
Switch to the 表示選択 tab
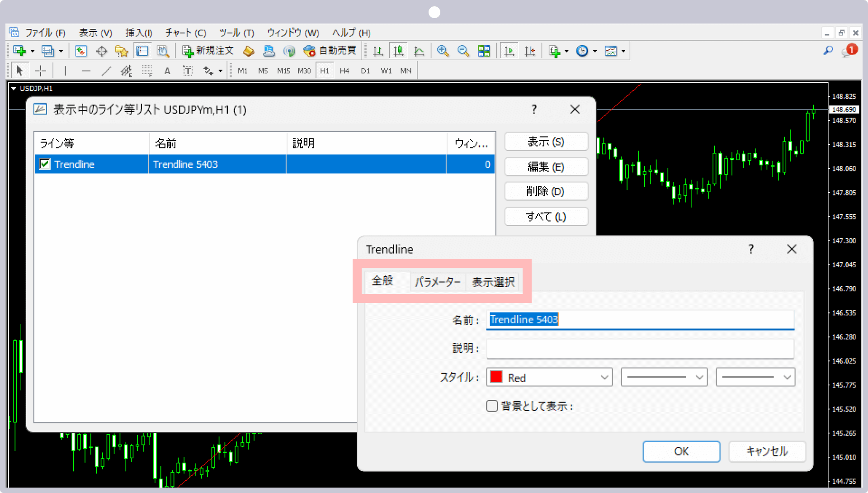point(493,282)
